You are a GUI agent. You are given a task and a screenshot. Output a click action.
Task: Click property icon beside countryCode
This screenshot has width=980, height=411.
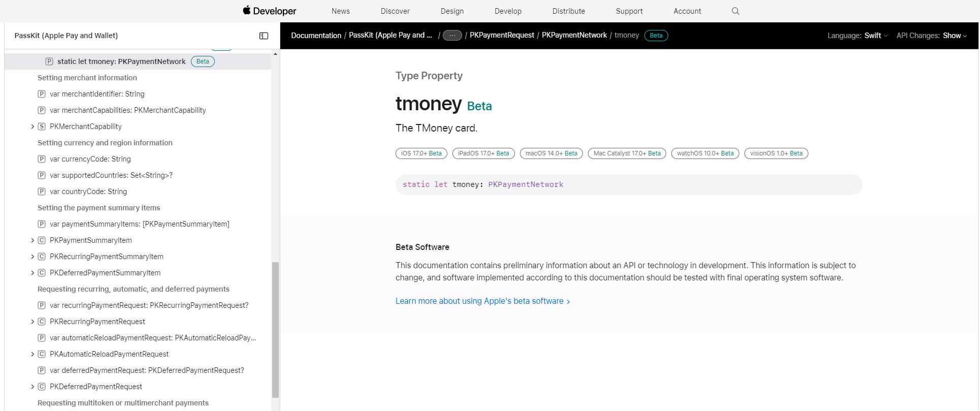[42, 192]
